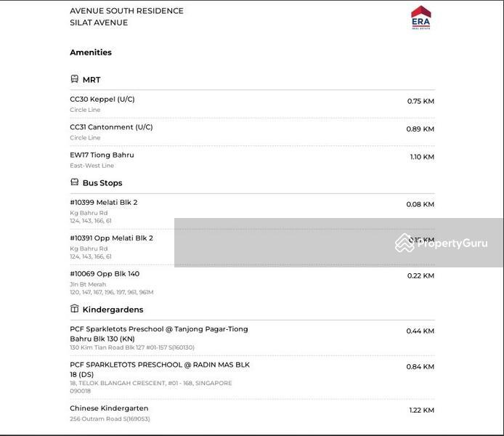Image resolution: width=504 pixels, height=436 pixels.
Task: Click the Kindergardens section icon
Action: tap(74, 309)
